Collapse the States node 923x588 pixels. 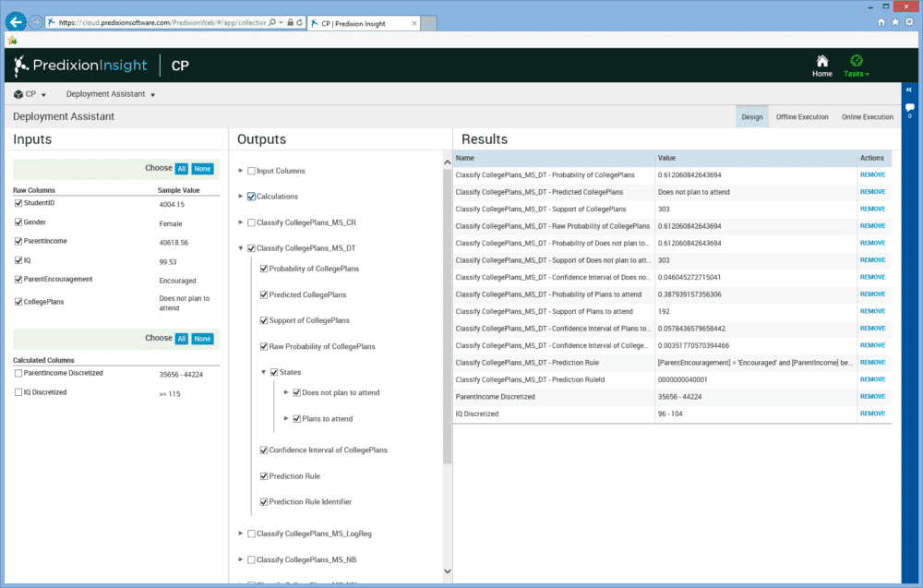tap(264, 373)
